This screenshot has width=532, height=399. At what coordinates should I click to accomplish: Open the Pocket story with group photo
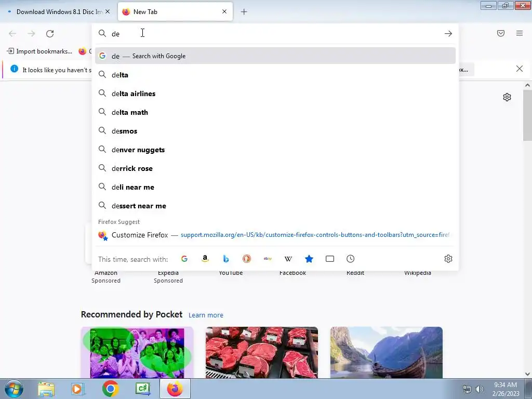pyautogui.click(x=137, y=353)
